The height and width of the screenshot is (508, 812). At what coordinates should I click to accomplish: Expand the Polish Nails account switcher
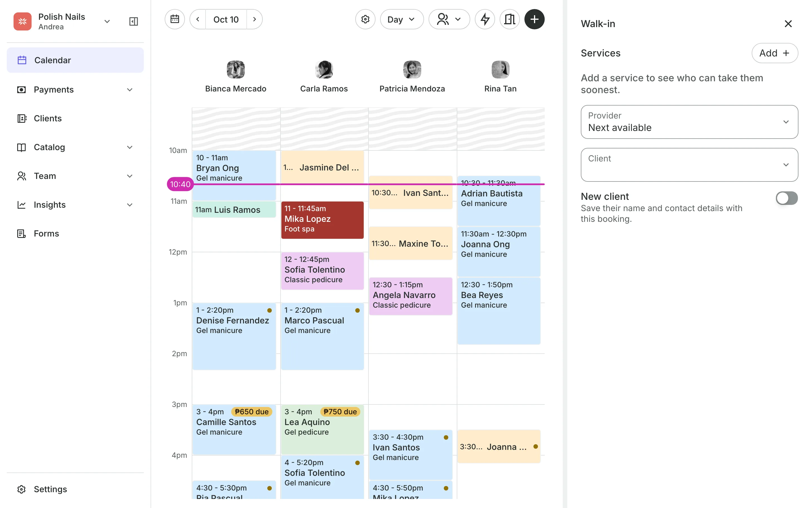click(107, 21)
